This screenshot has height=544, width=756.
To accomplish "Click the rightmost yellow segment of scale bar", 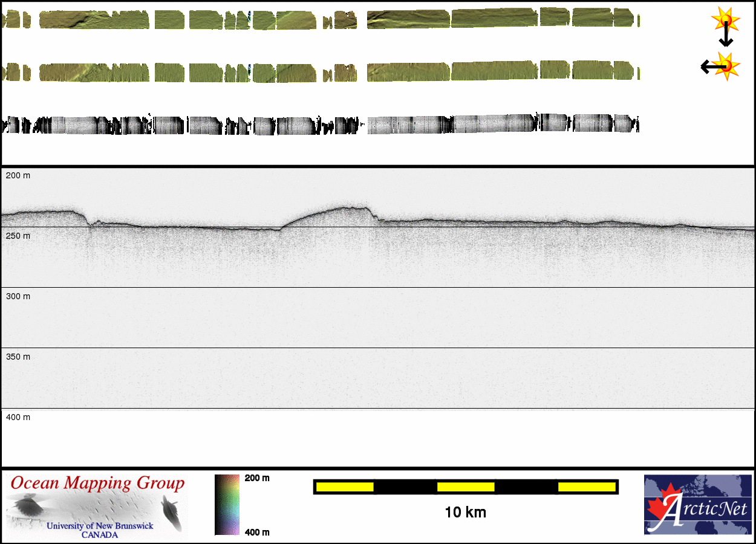I will coord(586,487).
